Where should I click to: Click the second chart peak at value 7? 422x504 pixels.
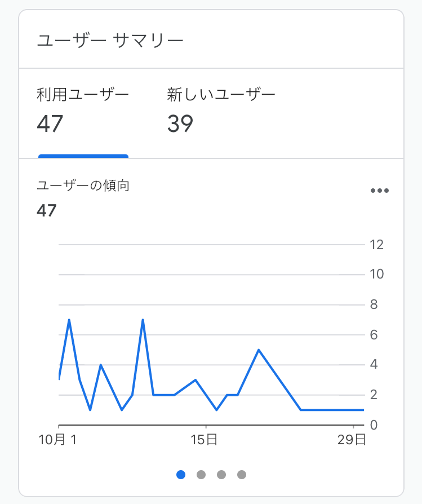[x=143, y=320]
